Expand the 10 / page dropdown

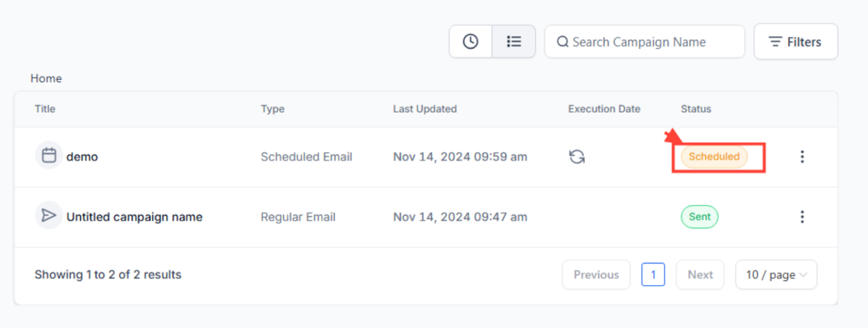776,275
